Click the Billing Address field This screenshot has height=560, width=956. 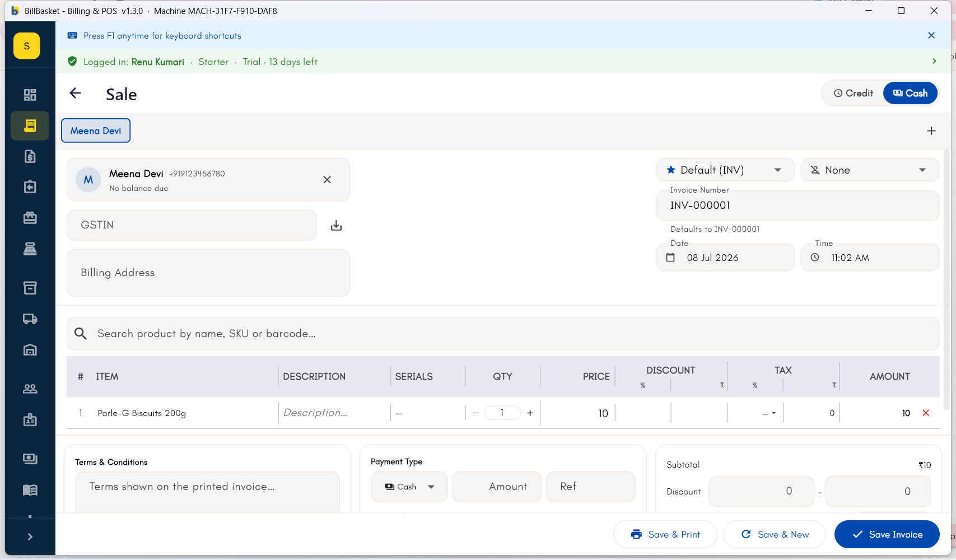coord(208,273)
